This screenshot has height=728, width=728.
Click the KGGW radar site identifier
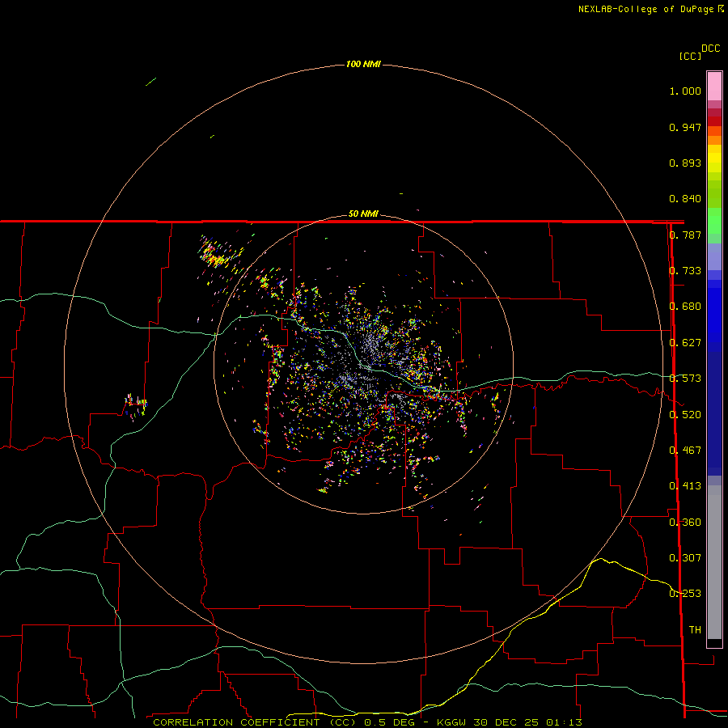[452, 722]
